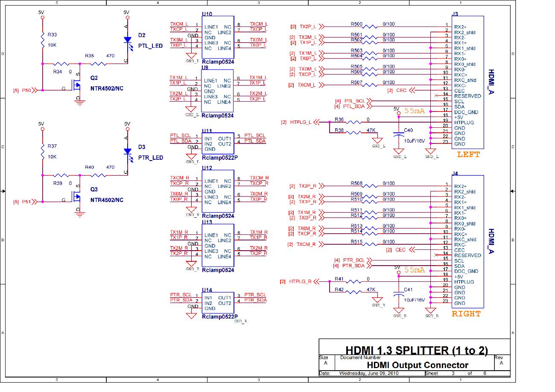Click the ground symbol below capacitor C41
This screenshot has width=555, height=392.
(399, 311)
